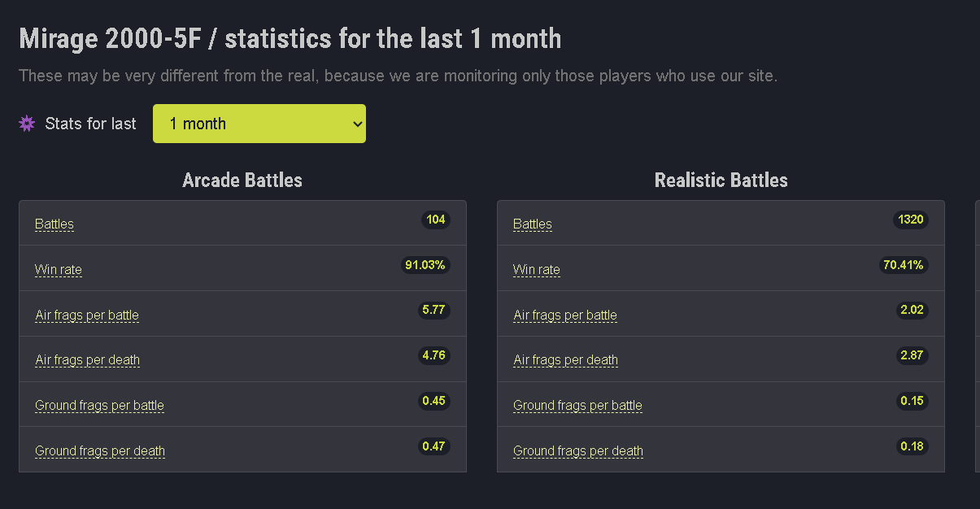Click Realistic 'Ground frags per battle' link
The width and height of the screenshot is (980, 509).
577,406
